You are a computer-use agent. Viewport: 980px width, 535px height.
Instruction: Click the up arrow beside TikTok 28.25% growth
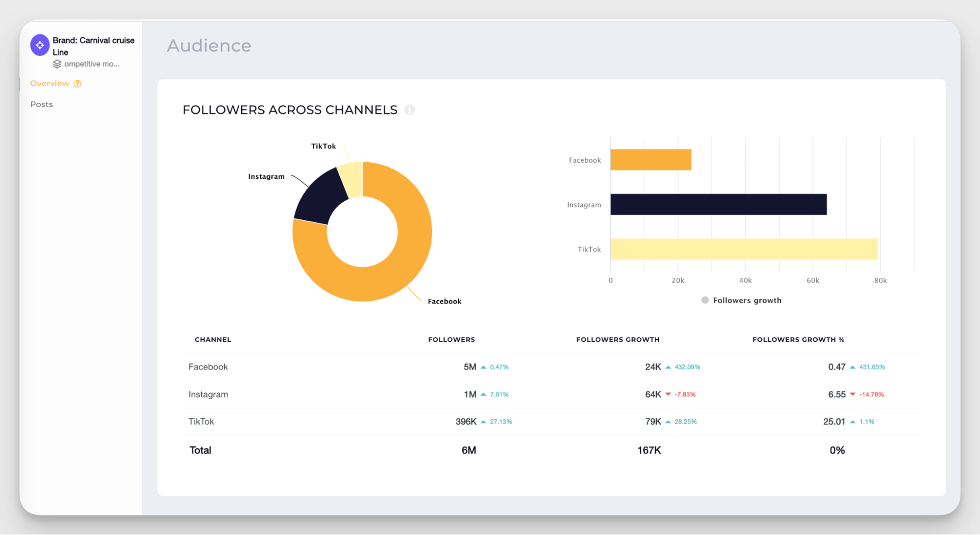pyautogui.click(x=669, y=421)
